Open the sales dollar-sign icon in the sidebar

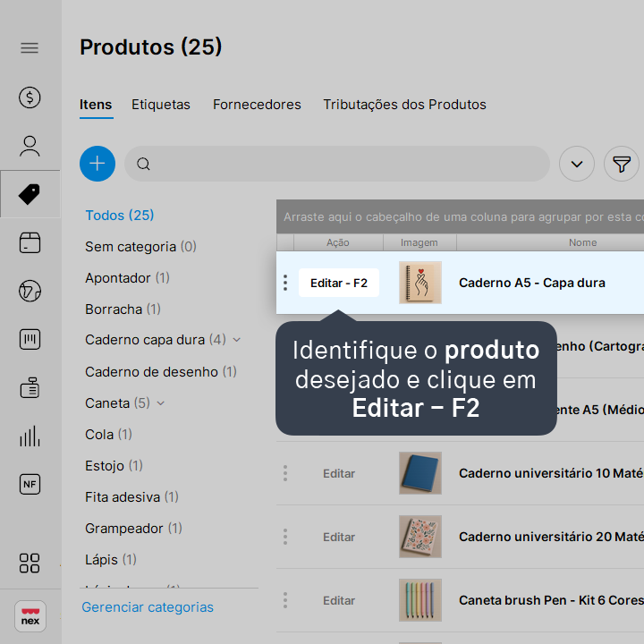coord(30,97)
